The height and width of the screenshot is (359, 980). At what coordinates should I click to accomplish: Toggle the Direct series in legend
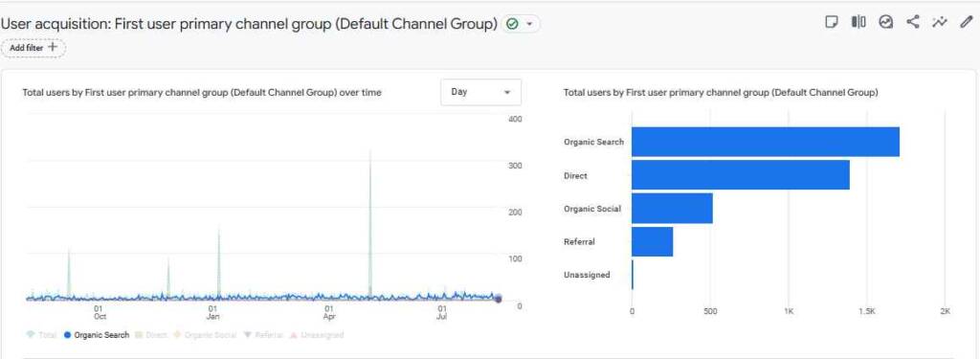151,335
